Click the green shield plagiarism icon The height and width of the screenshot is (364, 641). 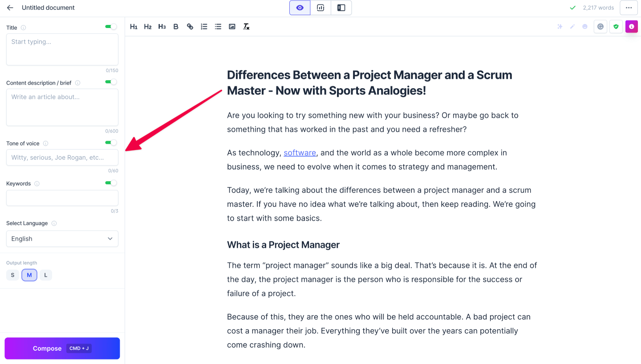[616, 27]
